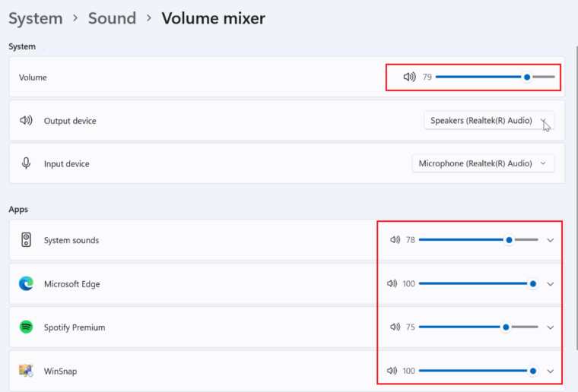Click the Microsoft Edge app icon
Screen dimensions: 578x392
coord(26,283)
